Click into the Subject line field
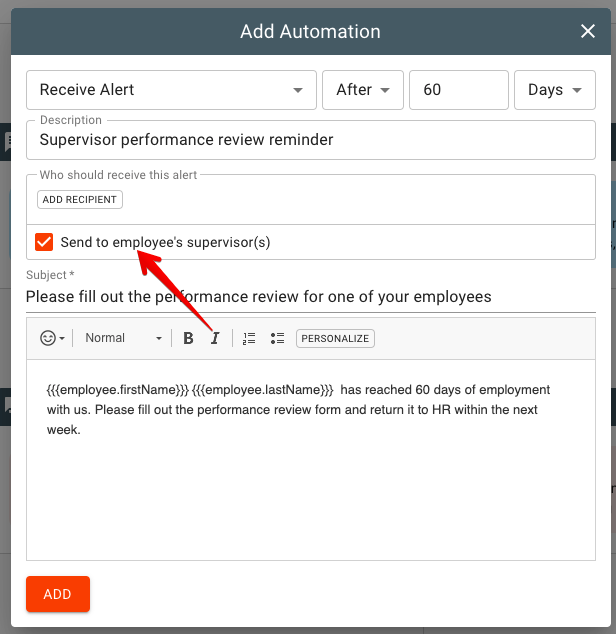This screenshot has width=616, height=634. (x=311, y=297)
